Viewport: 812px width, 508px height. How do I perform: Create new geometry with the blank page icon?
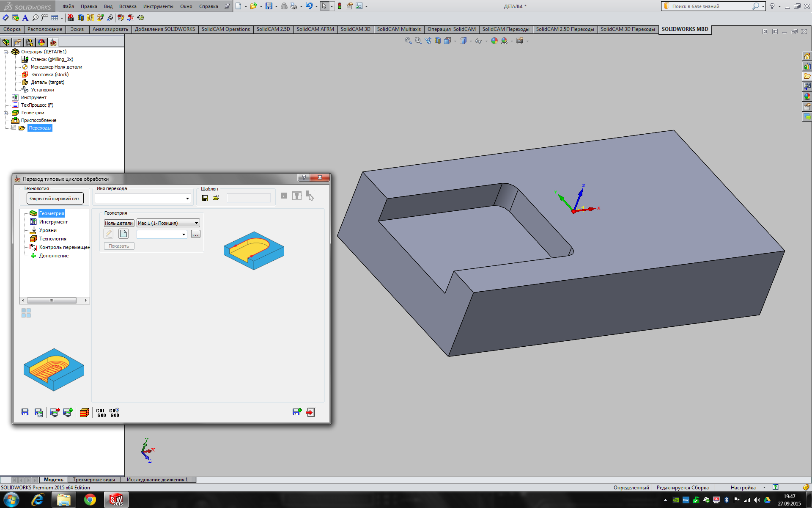(x=123, y=234)
